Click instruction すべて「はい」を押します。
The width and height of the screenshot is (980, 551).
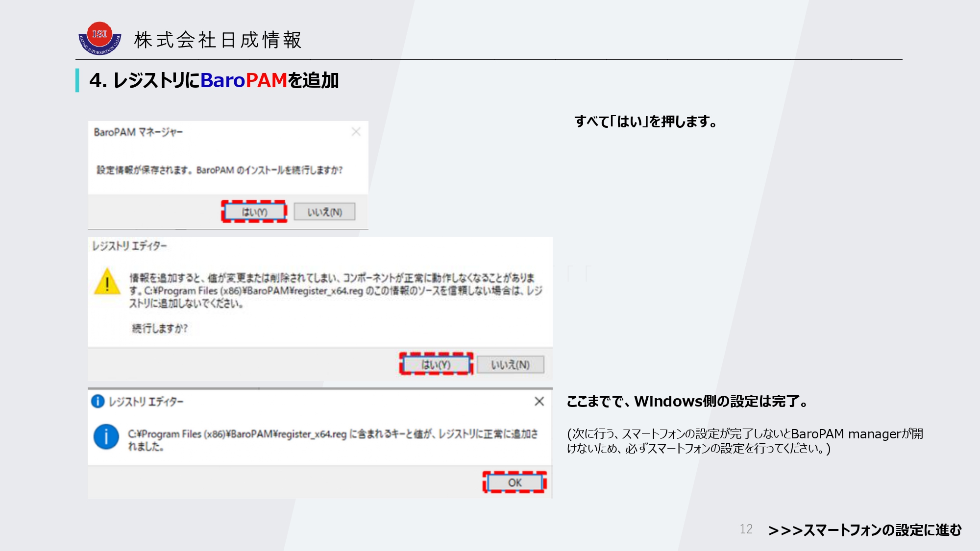pyautogui.click(x=645, y=121)
